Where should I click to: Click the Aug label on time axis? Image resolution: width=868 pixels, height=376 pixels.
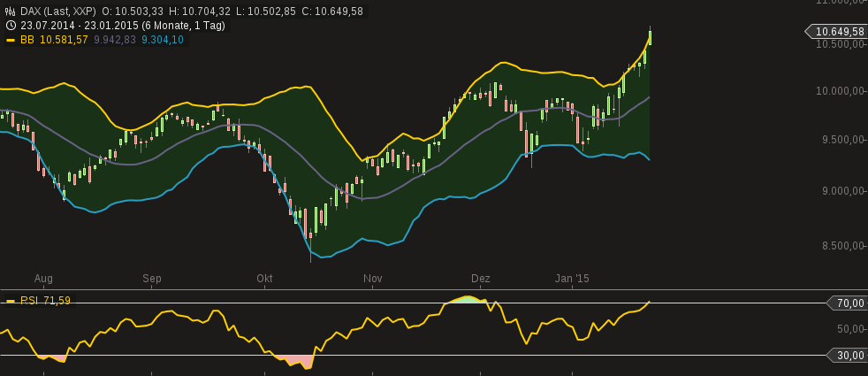click(43, 279)
